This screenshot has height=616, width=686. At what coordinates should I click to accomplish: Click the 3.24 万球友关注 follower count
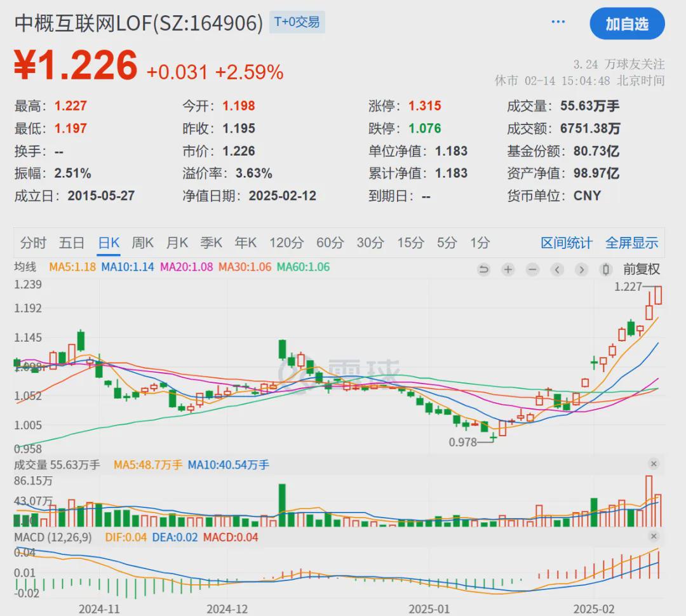click(x=619, y=64)
